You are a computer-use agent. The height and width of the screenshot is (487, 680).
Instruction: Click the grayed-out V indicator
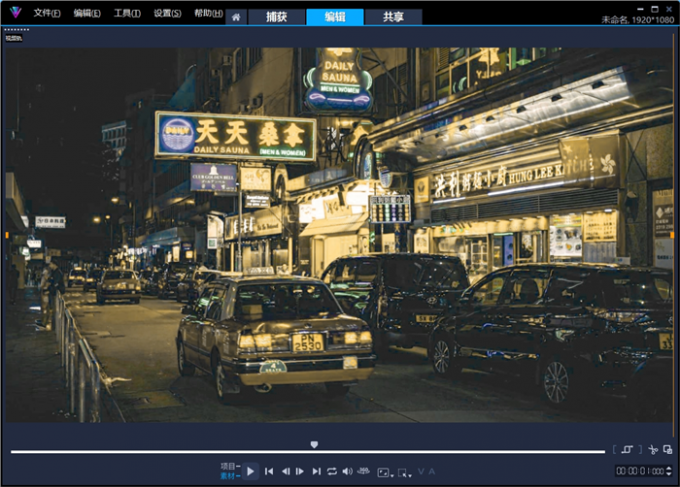[x=421, y=471]
